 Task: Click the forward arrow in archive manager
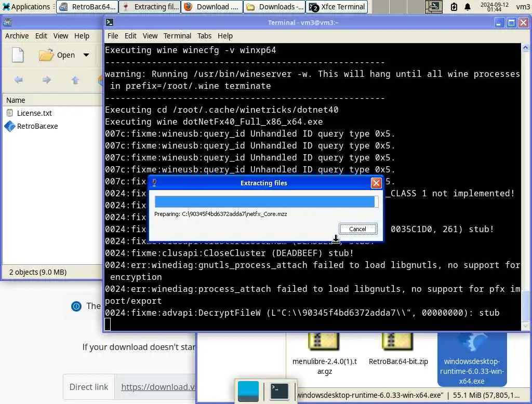(47, 80)
